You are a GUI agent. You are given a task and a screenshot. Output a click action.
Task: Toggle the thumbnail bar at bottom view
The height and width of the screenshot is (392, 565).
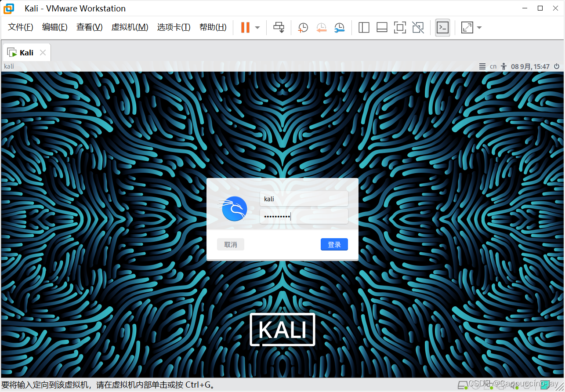(x=382, y=28)
